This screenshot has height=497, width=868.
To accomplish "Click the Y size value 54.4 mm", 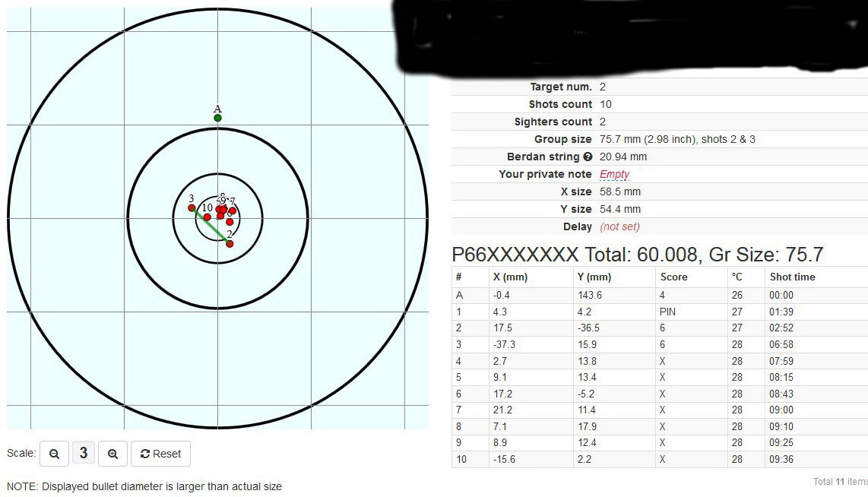I will [x=620, y=209].
